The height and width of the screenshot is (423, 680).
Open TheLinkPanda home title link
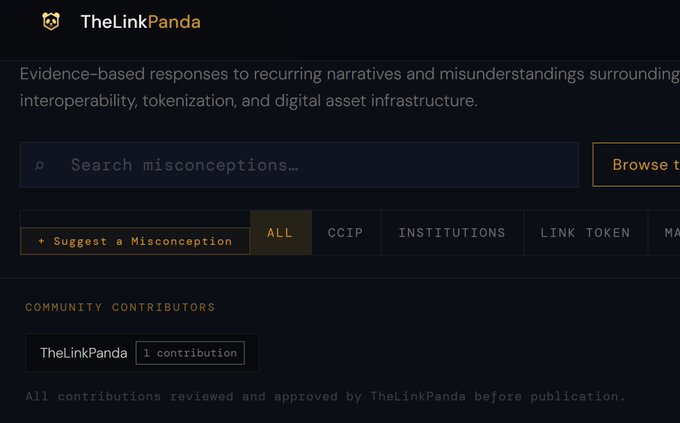pos(141,22)
